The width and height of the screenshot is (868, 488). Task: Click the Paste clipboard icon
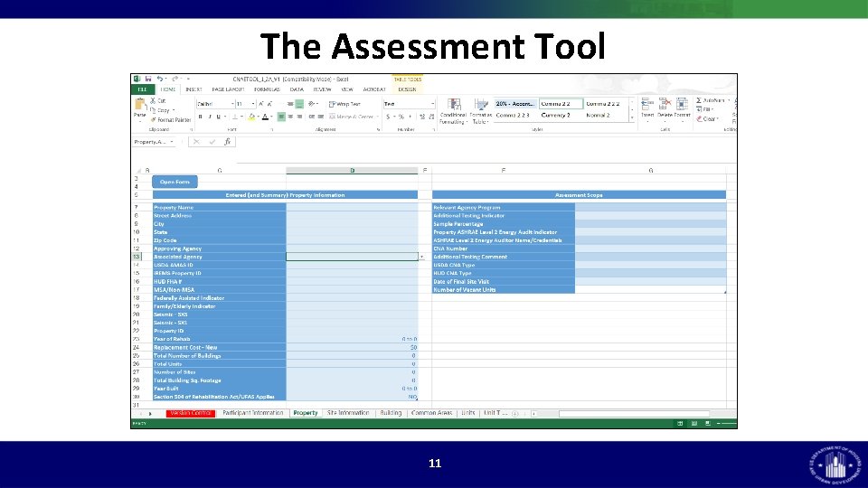tap(139, 103)
